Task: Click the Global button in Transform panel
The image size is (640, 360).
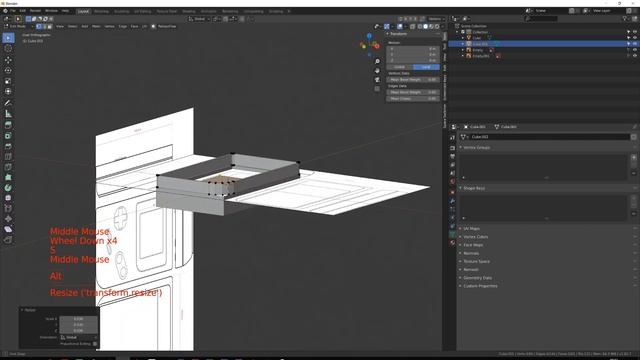Action: tap(400, 67)
